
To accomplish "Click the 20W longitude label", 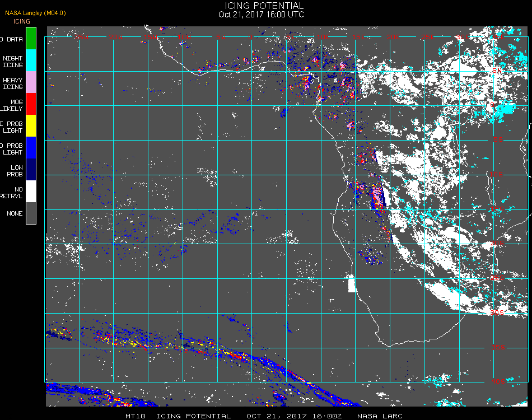I will click(x=116, y=37).
